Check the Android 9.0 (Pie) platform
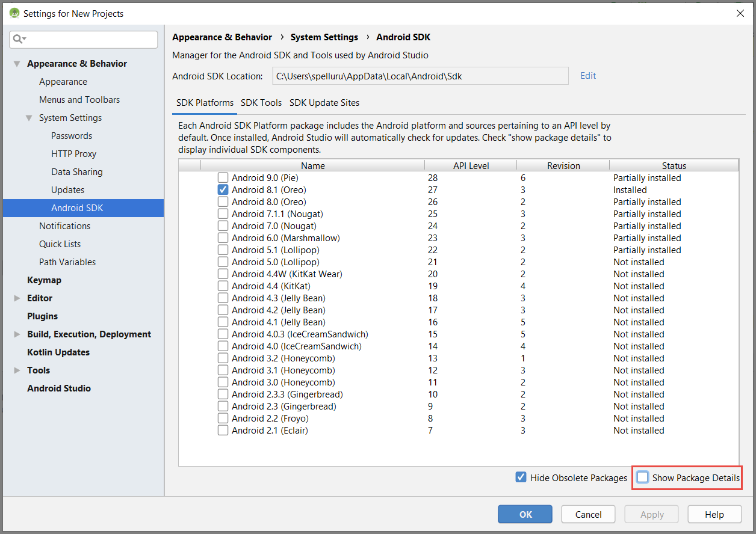The width and height of the screenshot is (756, 534). tap(223, 177)
